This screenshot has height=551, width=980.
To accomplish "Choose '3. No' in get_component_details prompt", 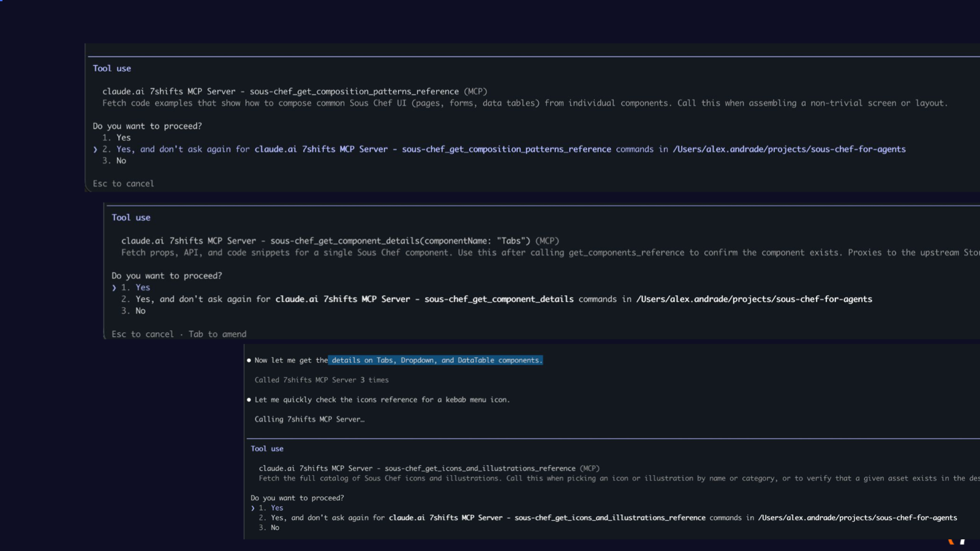I will click(x=133, y=311).
